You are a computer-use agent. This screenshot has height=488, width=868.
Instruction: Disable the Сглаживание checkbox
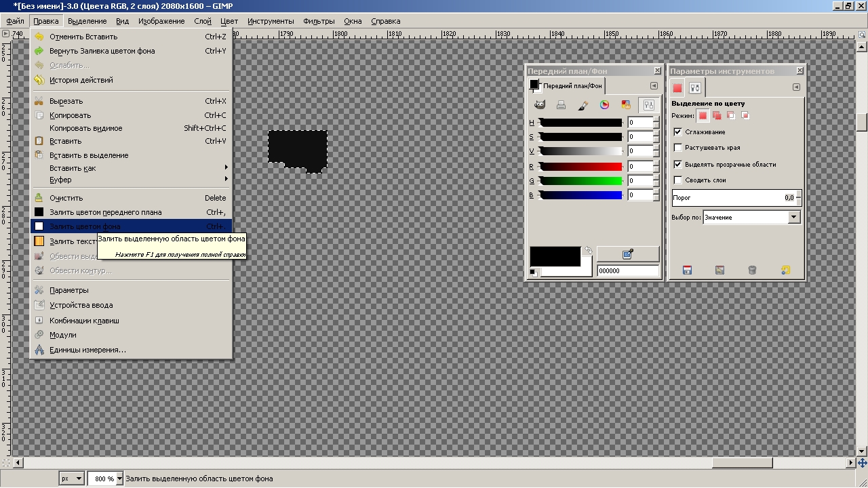(x=677, y=131)
